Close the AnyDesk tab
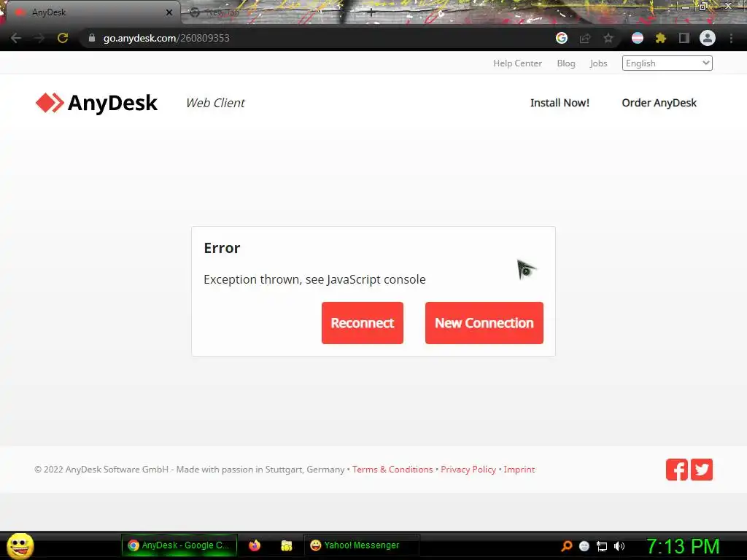This screenshot has height=560, width=747. pyautogui.click(x=169, y=12)
